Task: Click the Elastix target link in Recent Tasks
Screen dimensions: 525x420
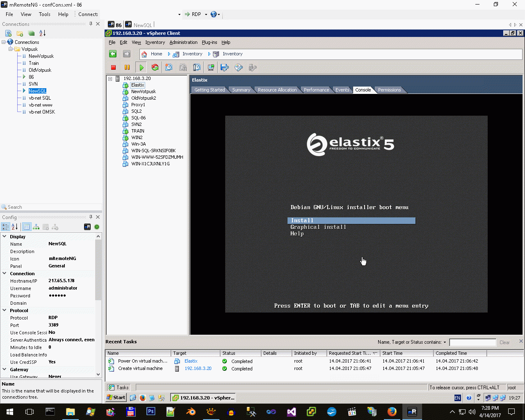Action: (x=191, y=361)
